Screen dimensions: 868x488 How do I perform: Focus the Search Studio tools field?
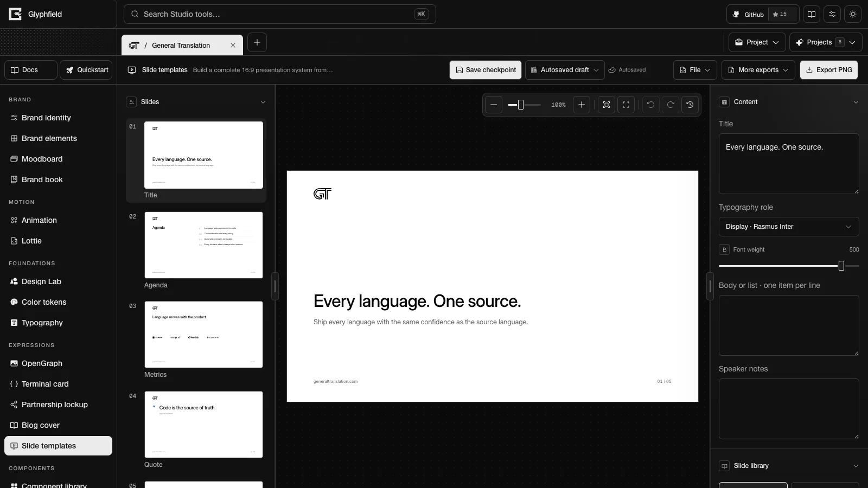279,14
